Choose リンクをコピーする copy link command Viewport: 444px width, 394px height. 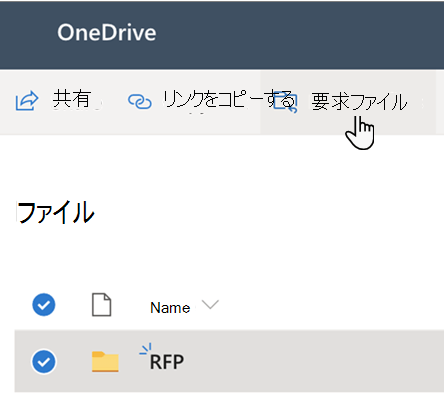coord(228,99)
